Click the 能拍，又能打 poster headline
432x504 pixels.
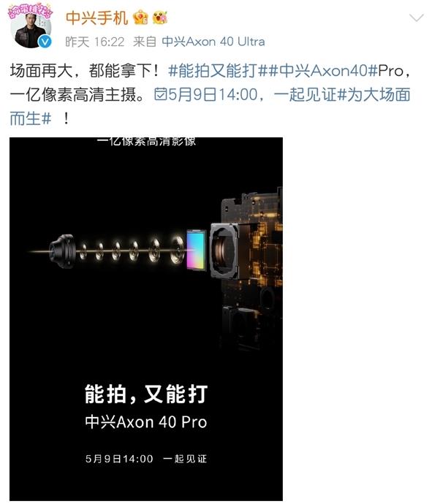coord(146,394)
